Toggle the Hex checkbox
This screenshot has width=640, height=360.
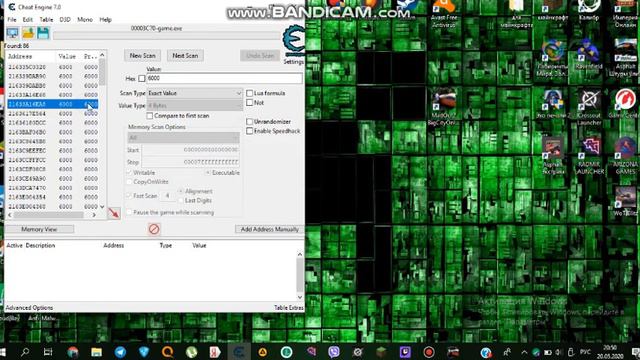142,78
